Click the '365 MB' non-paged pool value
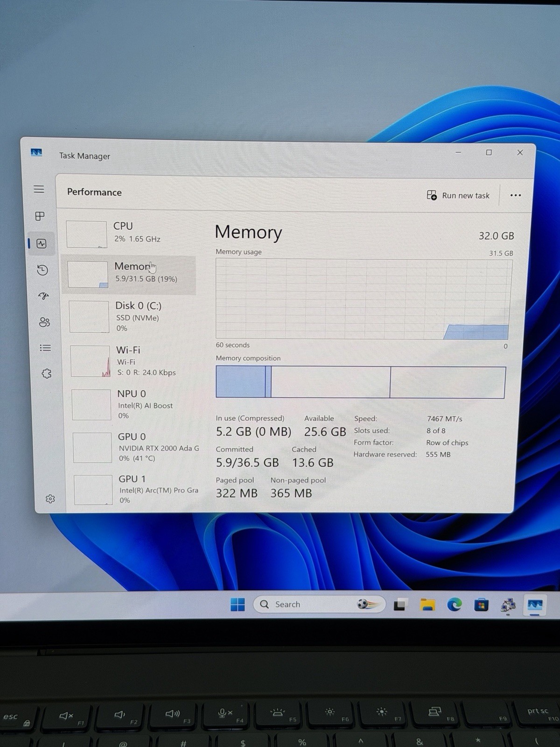This screenshot has width=560, height=747. click(291, 493)
